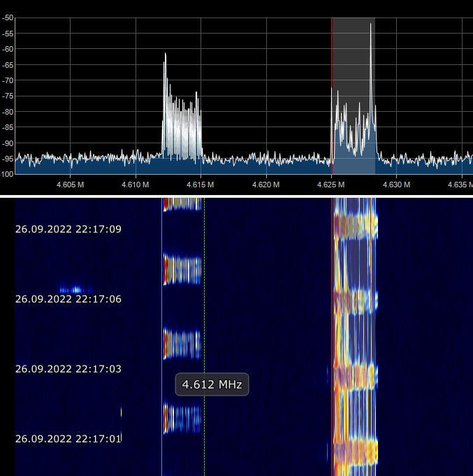Viewport: 473px width, 476px height.
Task: Click the 4.612 MHz frequency tooltip
Action: [212, 384]
